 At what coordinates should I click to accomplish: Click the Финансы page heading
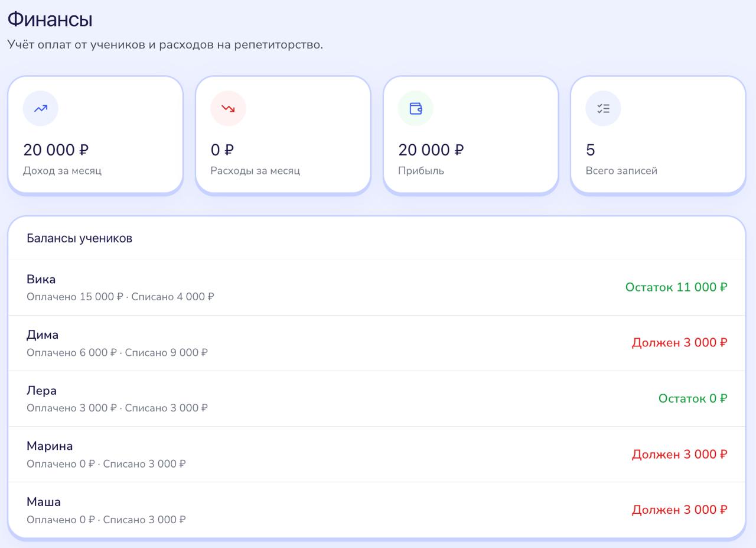50,19
